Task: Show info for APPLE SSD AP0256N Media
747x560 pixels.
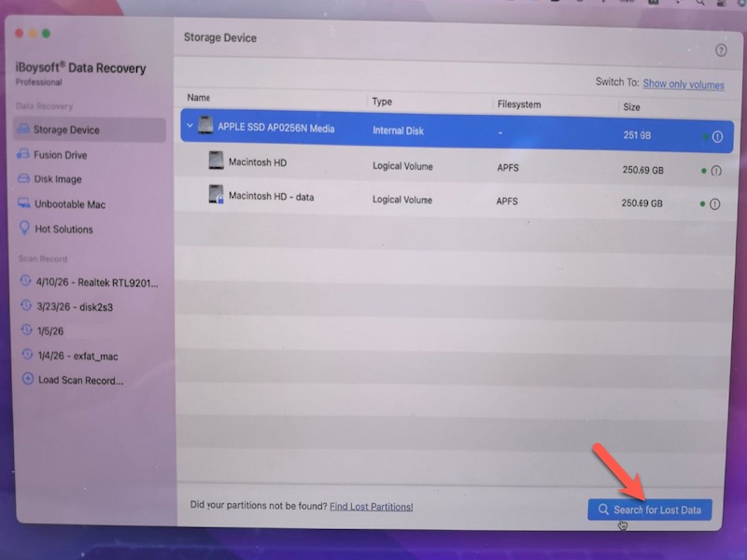Action: coord(717,137)
